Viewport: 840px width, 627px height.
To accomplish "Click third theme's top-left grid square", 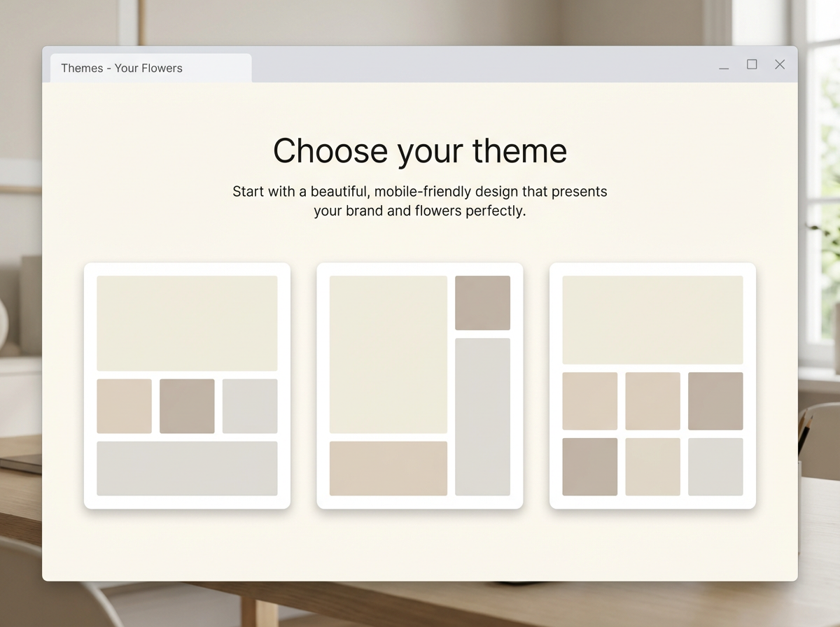I will [589, 401].
